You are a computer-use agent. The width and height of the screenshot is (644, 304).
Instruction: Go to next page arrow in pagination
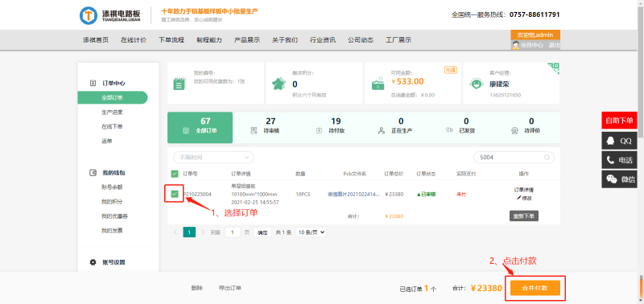click(x=203, y=232)
